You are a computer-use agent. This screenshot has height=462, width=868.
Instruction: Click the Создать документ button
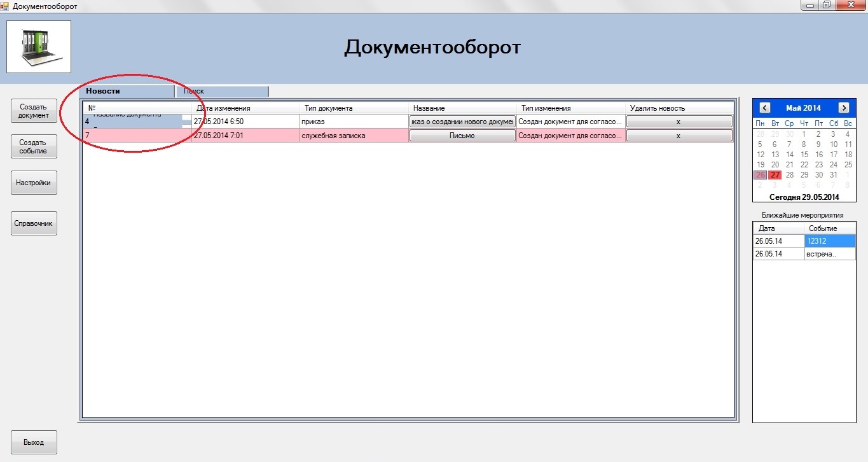coord(34,111)
